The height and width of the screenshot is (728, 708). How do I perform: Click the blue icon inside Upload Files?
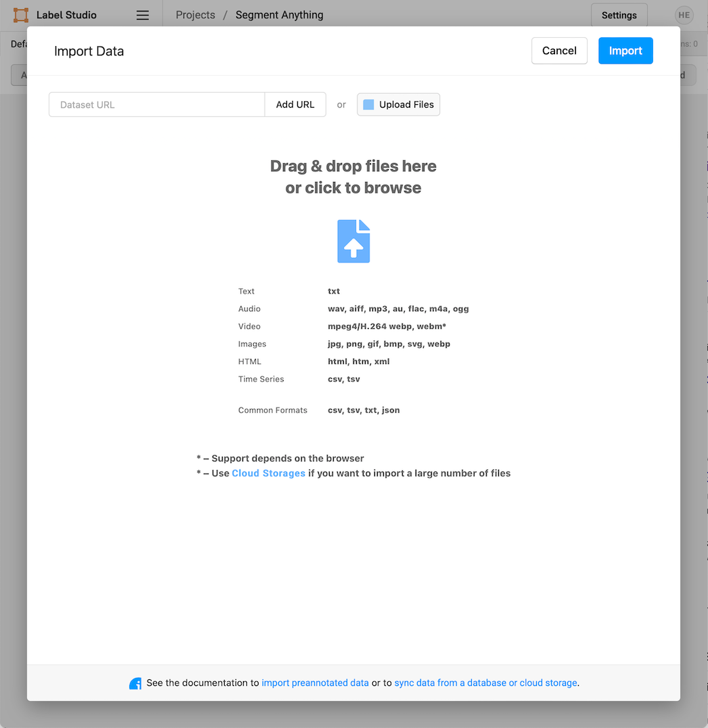pyautogui.click(x=368, y=105)
